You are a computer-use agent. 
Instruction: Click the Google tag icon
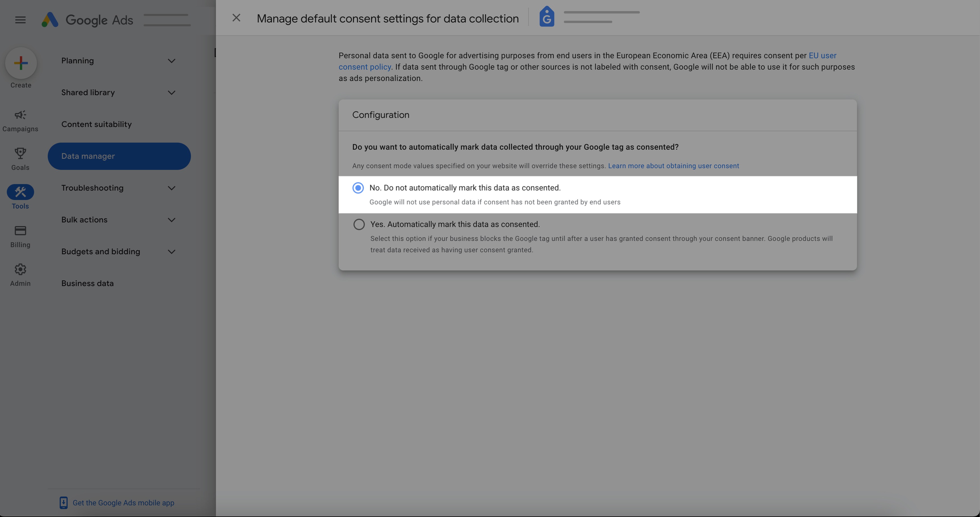click(547, 16)
